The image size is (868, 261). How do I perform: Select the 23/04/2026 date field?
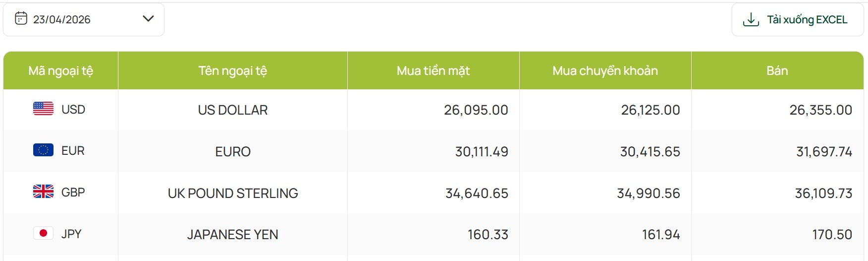tap(62, 19)
